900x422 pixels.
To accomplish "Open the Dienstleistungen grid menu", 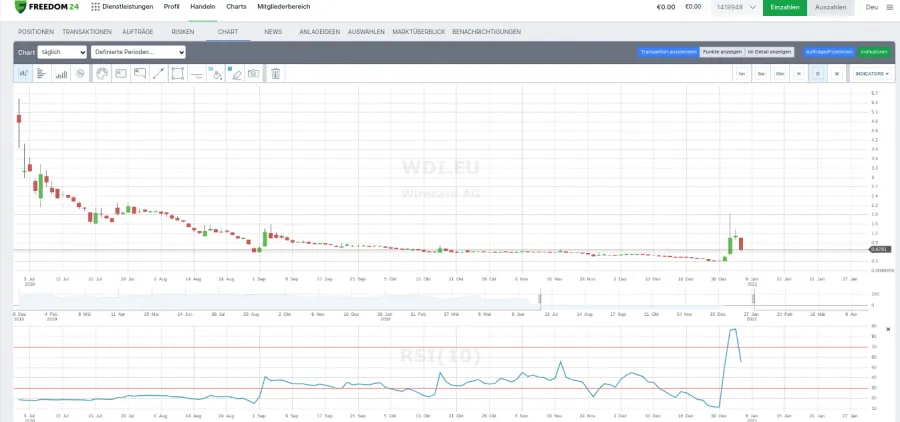I will [122, 7].
